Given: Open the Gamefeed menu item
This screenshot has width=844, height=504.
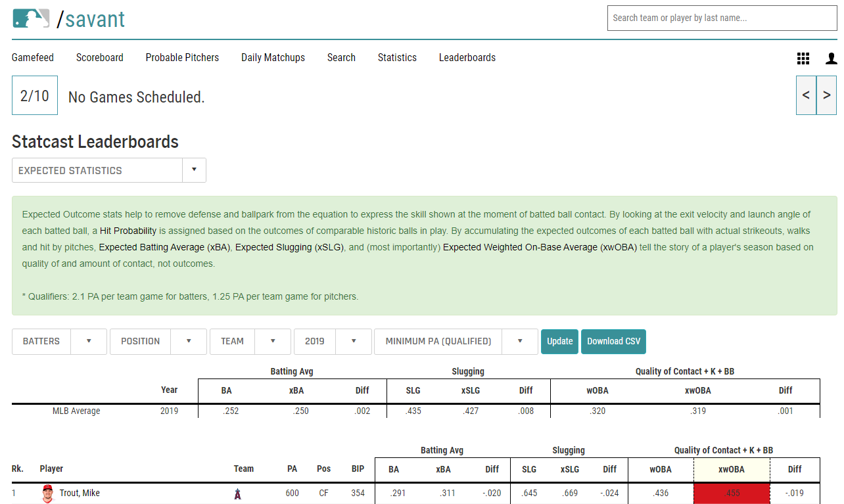Looking at the screenshot, I should tap(33, 58).
